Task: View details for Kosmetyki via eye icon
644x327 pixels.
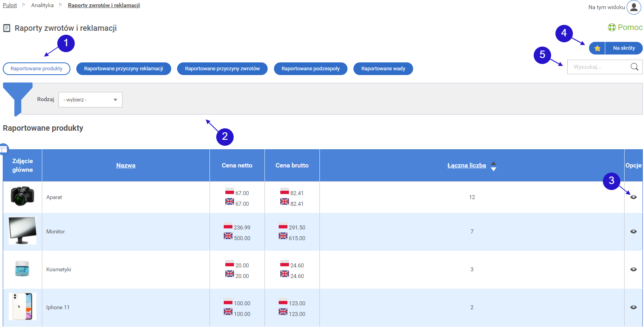Action: point(633,269)
